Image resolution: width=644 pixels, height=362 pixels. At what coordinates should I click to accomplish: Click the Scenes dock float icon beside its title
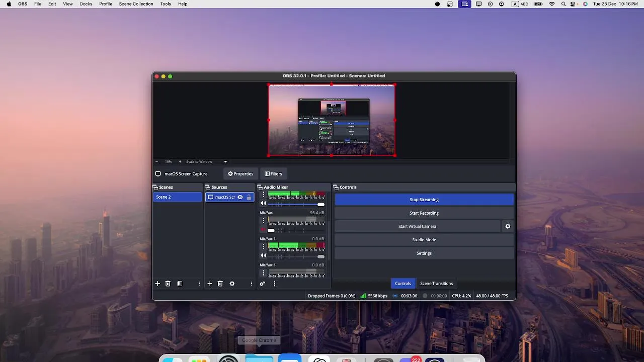point(156,187)
